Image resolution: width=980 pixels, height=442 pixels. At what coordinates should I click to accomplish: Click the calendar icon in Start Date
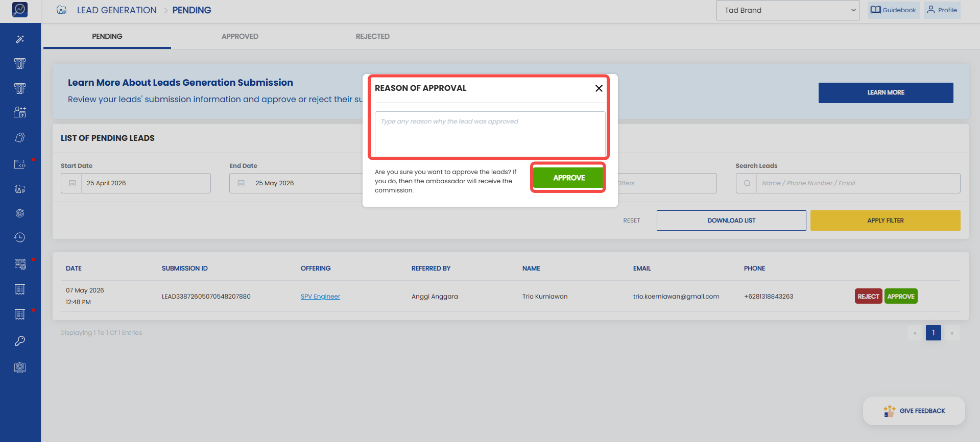click(72, 183)
